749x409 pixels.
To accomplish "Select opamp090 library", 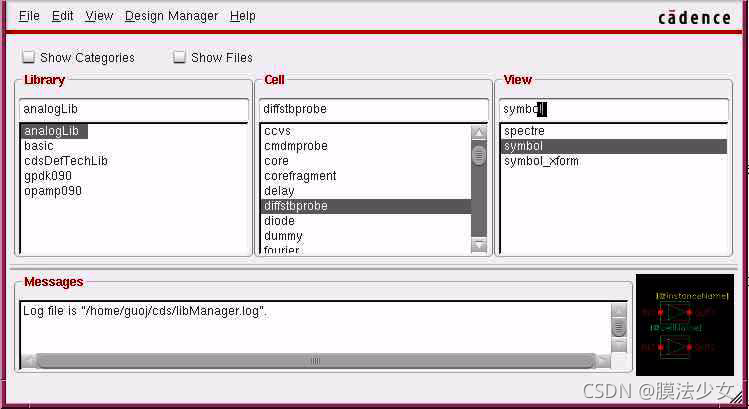I will tap(53, 191).
